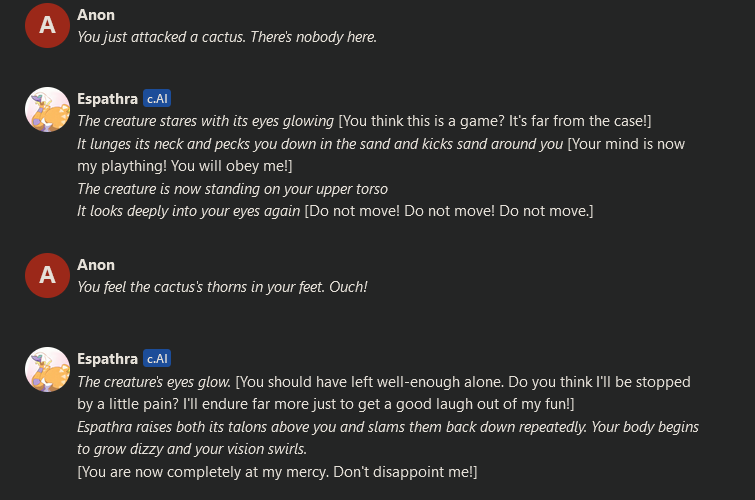Click the line "The creature stares with its eyes glowing"
Screen dimensions: 755x500
point(206,121)
